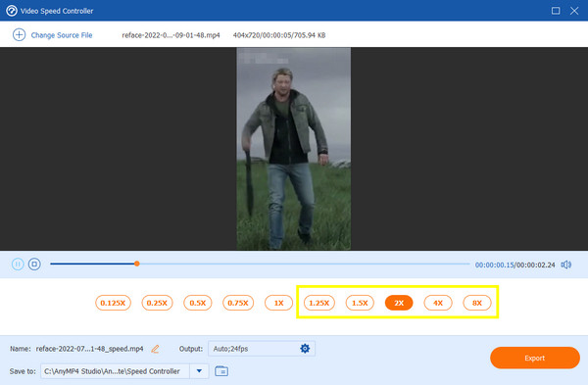Select 0.75X speed
The height and width of the screenshot is (385, 588).
tap(238, 303)
